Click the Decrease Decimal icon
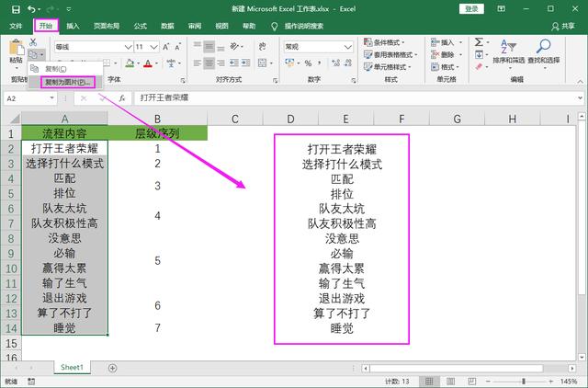 [x=348, y=63]
